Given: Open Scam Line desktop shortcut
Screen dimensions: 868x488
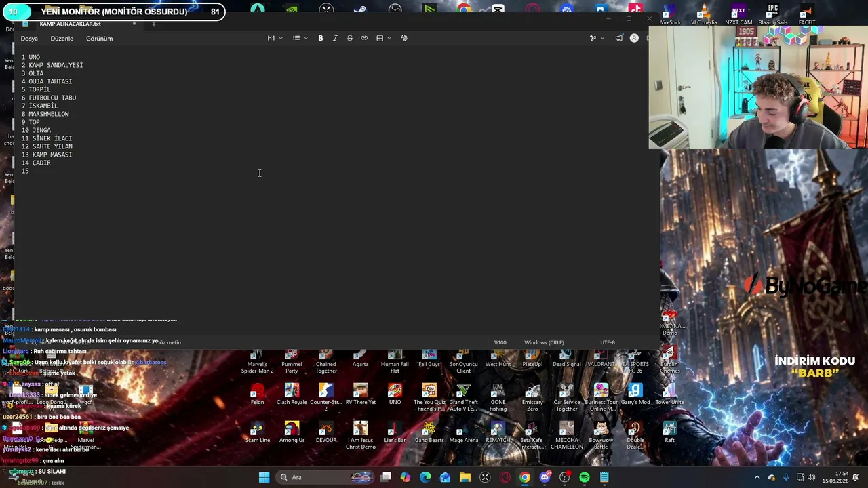Looking at the screenshot, I should [x=257, y=432].
